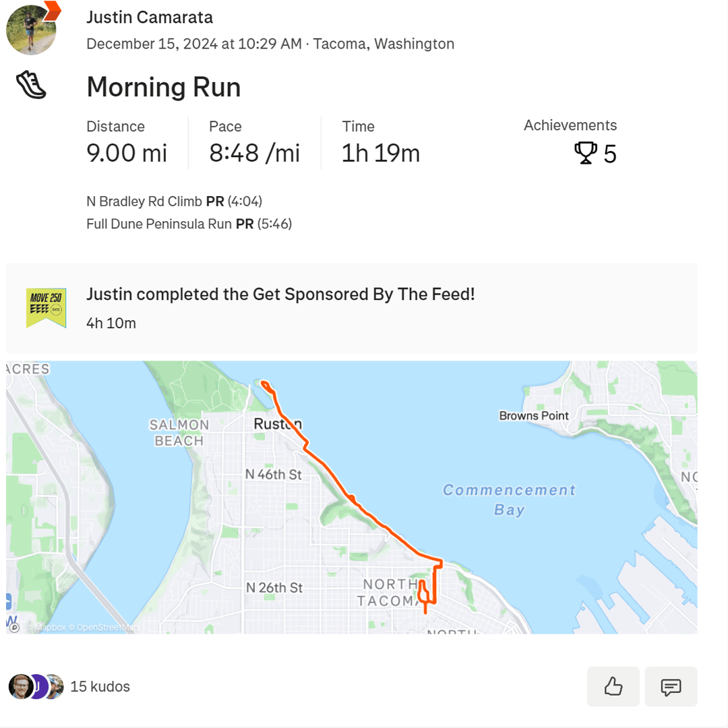Click the Achievements count of 5
The width and height of the screenshot is (728, 728).
[x=609, y=154]
